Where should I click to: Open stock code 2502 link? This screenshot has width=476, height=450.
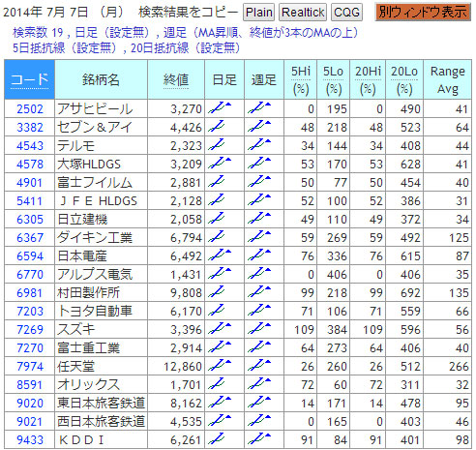pos(30,109)
